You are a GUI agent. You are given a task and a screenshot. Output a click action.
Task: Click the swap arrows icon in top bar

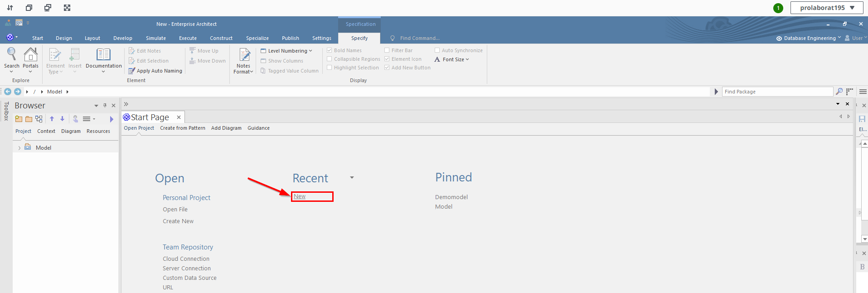click(x=10, y=8)
